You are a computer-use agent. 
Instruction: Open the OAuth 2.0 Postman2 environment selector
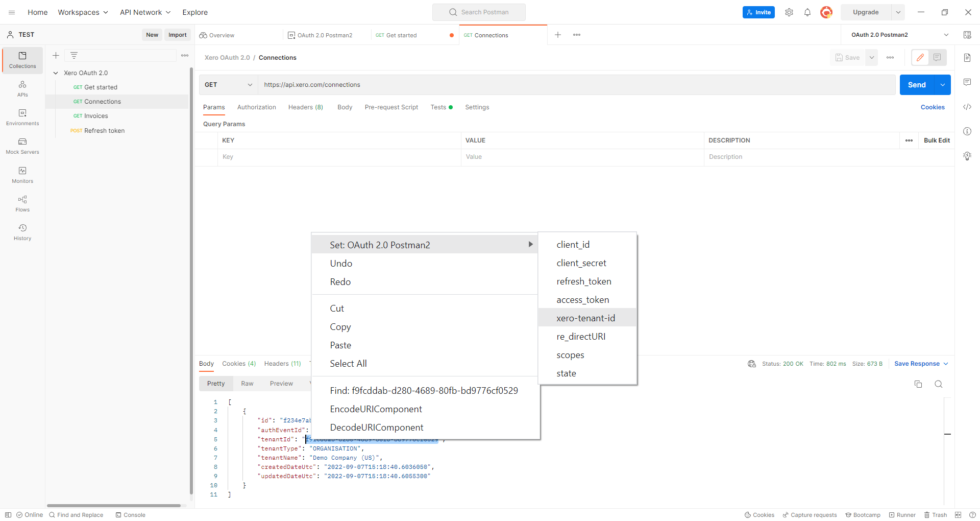click(x=898, y=35)
